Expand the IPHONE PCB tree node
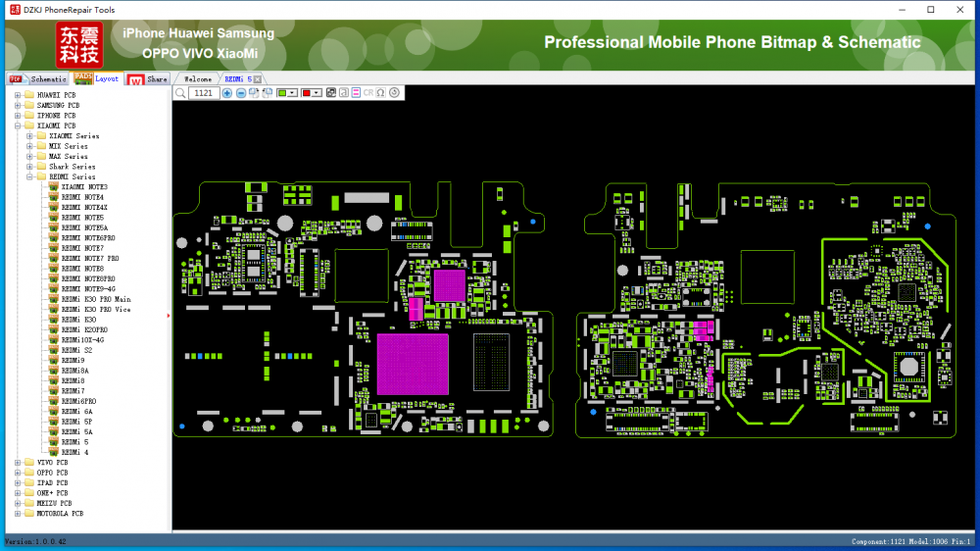The height and width of the screenshot is (551, 980). click(18, 116)
